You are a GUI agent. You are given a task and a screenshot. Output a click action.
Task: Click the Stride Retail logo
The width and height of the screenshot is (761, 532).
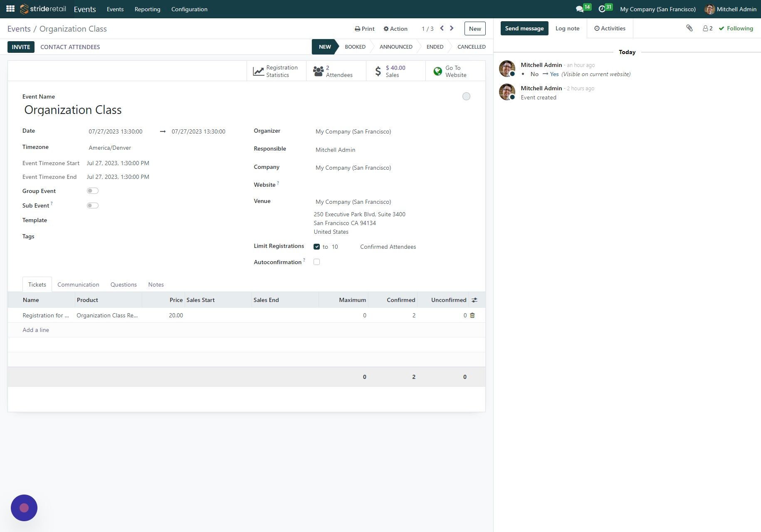point(43,9)
